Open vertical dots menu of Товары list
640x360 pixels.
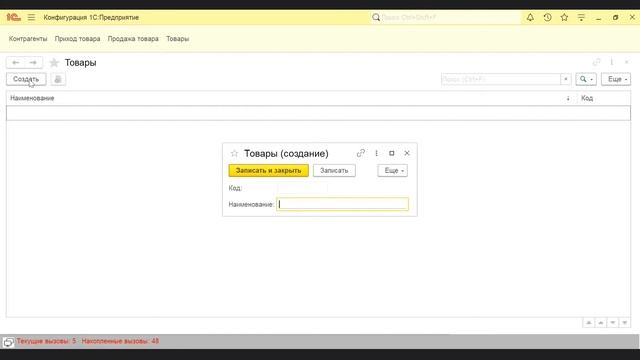click(x=611, y=62)
